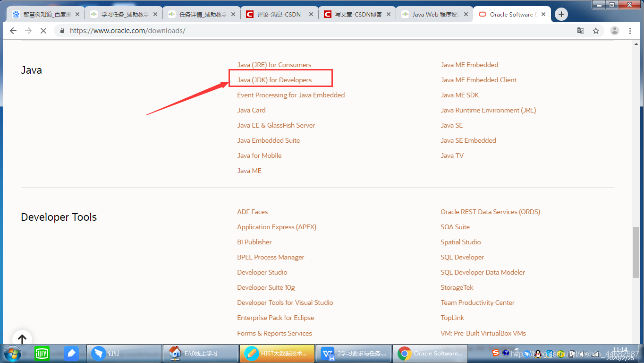This screenshot has height=363, width=644.
Task: Open VM: Pre-Built VirtualBox VMs link
Action: click(x=483, y=333)
